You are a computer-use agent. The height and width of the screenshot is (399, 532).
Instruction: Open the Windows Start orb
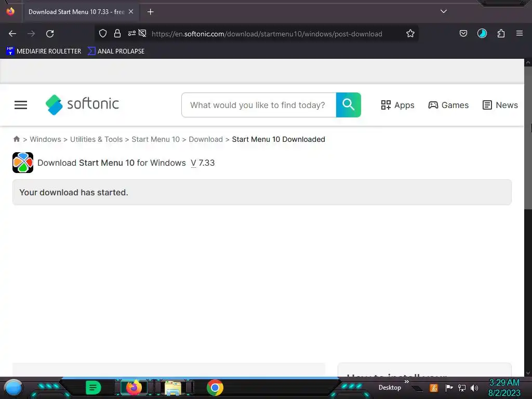click(13, 388)
